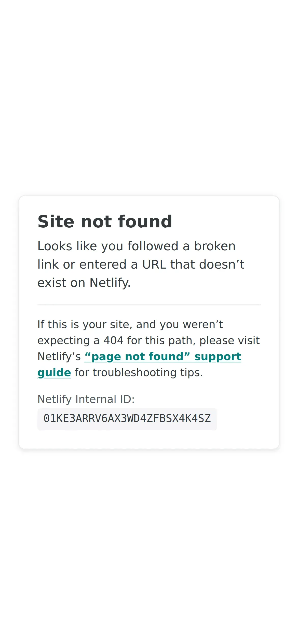Click the word "entered" in the description
298x644 pixels.
tap(103, 265)
